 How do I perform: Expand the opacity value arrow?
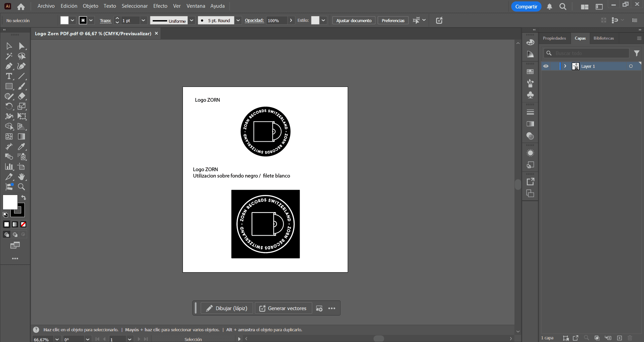coord(291,20)
